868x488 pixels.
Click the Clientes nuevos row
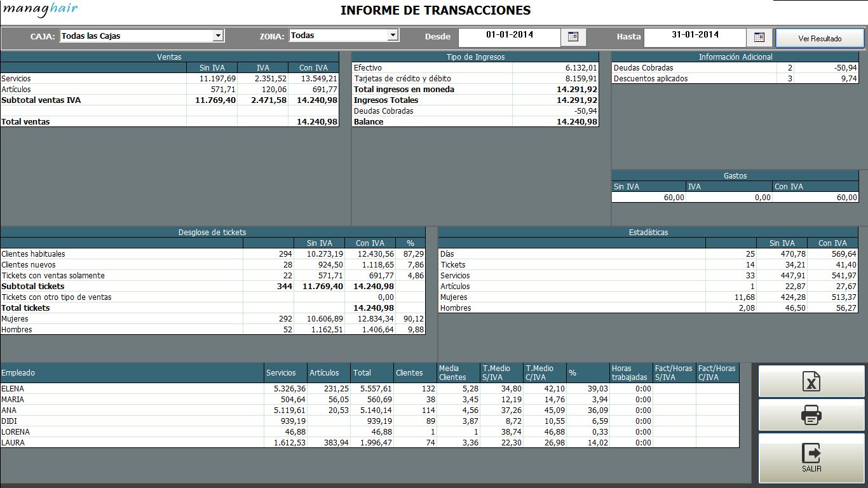(213, 264)
